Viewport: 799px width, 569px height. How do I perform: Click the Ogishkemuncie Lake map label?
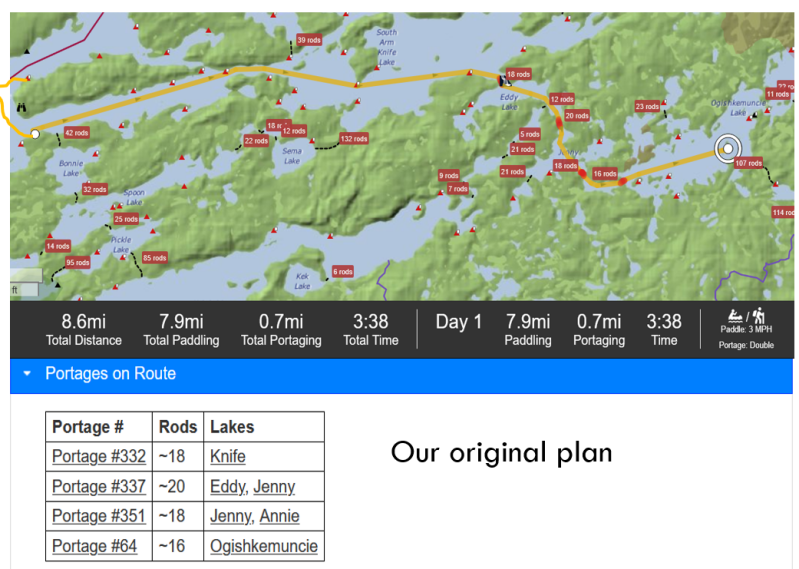click(738, 107)
